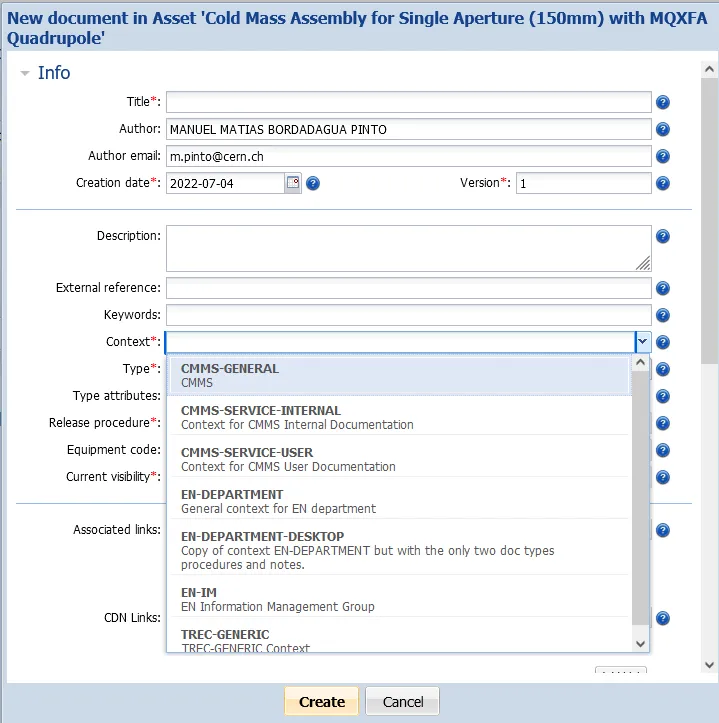The width and height of the screenshot is (719, 723).
Task: Open help icon for Author field
Action: click(662, 129)
